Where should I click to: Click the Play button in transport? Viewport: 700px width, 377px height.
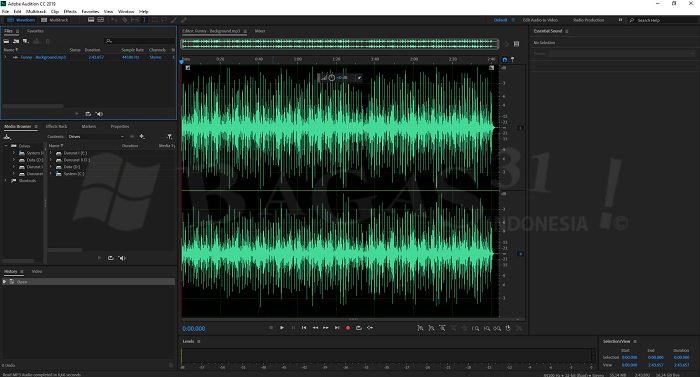282,328
